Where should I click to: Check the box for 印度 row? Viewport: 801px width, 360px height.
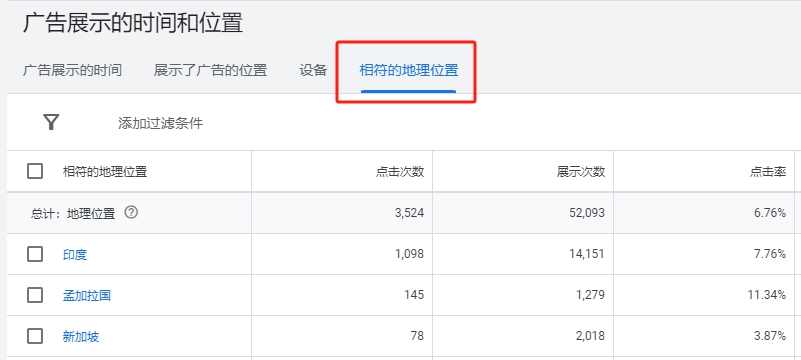pyautogui.click(x=35, y=254)
